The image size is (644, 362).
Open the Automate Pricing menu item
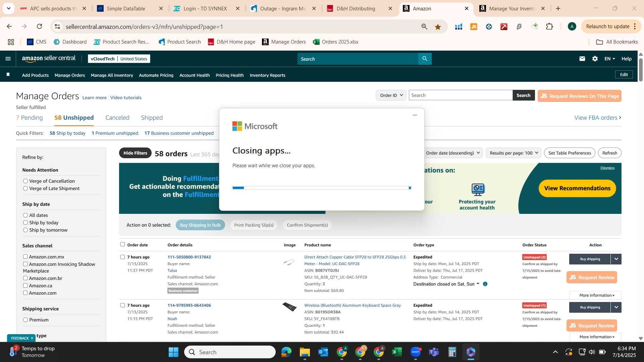pos(156,75)
